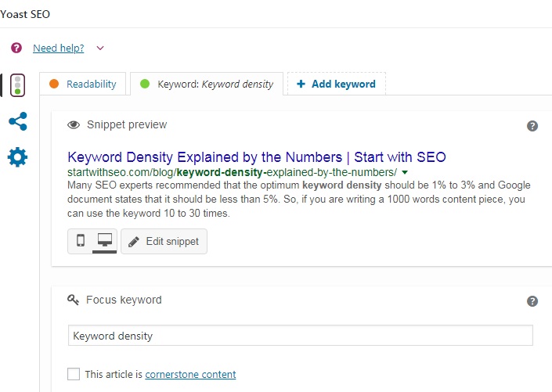Open the Need help? link

coord(59,49)
